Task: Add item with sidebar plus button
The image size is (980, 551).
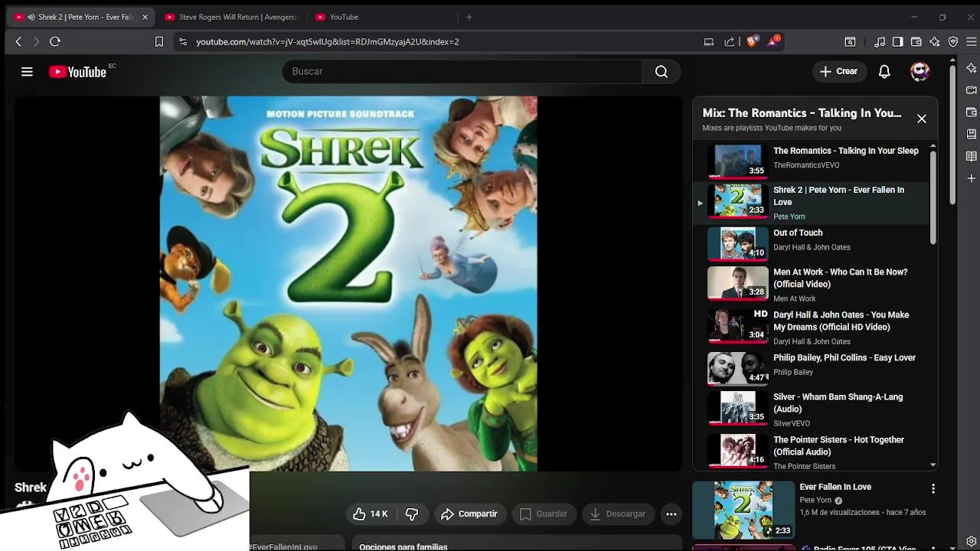Action: [971, 178]
